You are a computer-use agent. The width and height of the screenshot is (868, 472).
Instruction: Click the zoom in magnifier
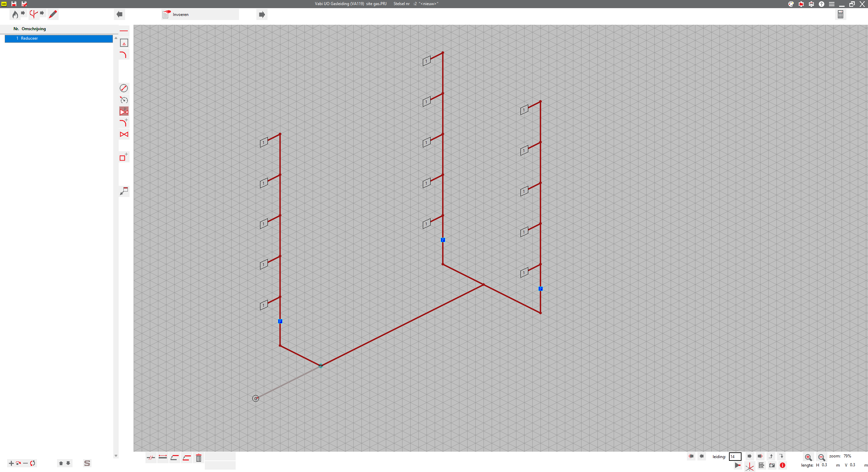[x=808, y=457]
